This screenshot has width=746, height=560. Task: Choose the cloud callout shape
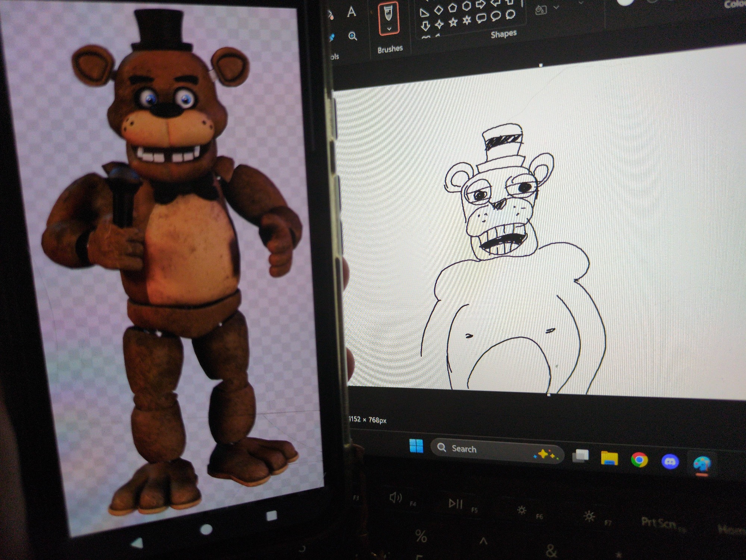[510, 15]
